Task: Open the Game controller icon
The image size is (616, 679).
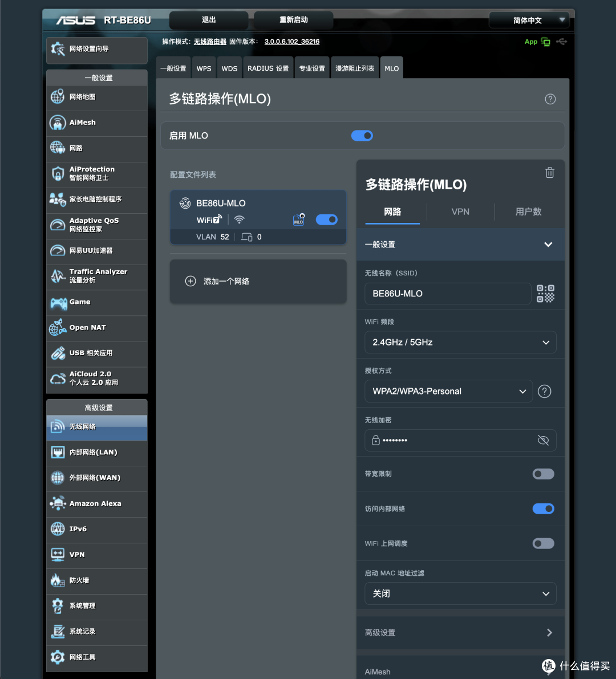Action: pos(58,302)
